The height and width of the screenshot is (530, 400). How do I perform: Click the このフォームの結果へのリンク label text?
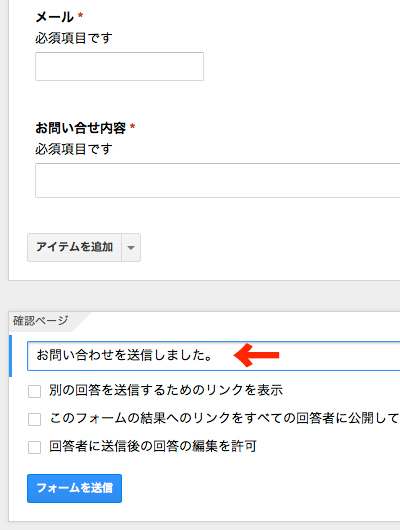tap(225, 418)
